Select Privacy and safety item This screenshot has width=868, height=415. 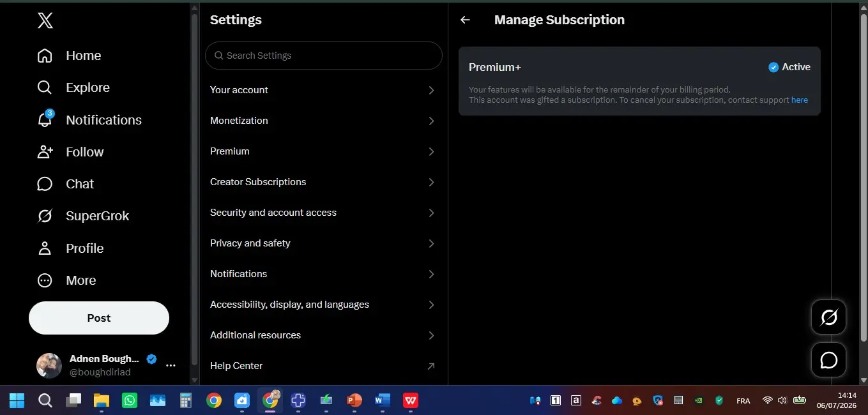tap(323, 243)
